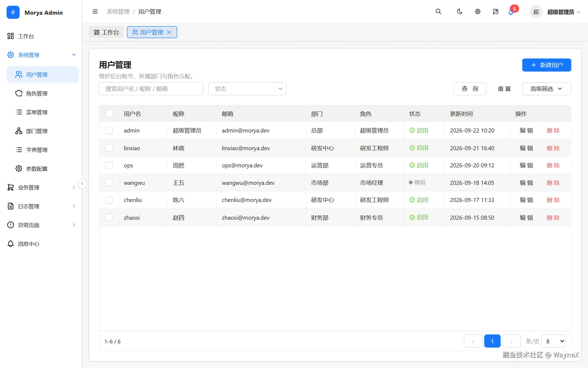The image size is (588, 368).
Task: Click the 异常页面 warning icon
Action: 11,225
